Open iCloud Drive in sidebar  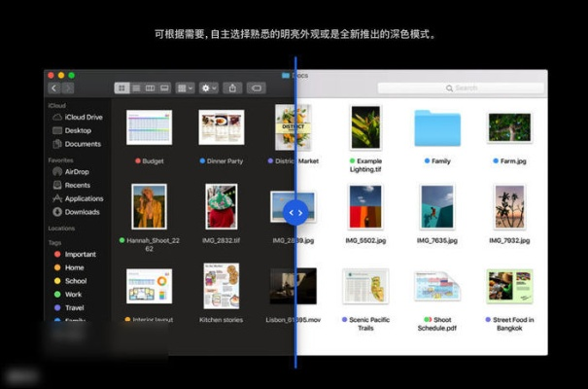[x=83, y=117]
